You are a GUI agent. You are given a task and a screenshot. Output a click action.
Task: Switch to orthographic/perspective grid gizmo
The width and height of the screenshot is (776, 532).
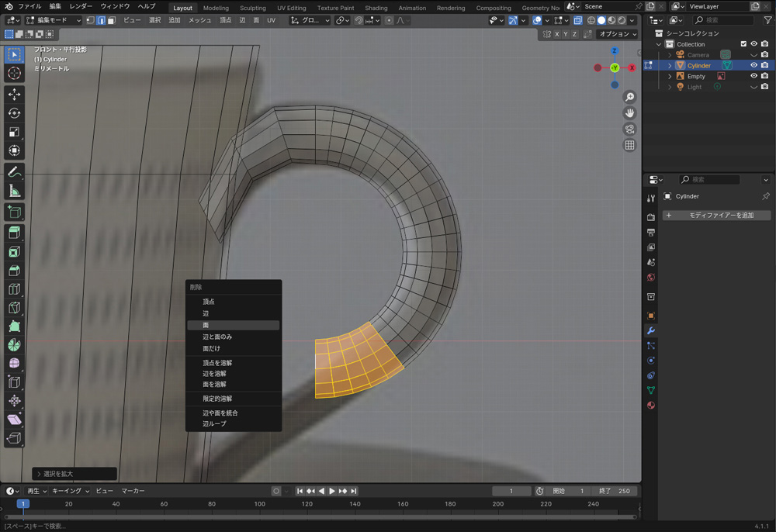[629, 146]
